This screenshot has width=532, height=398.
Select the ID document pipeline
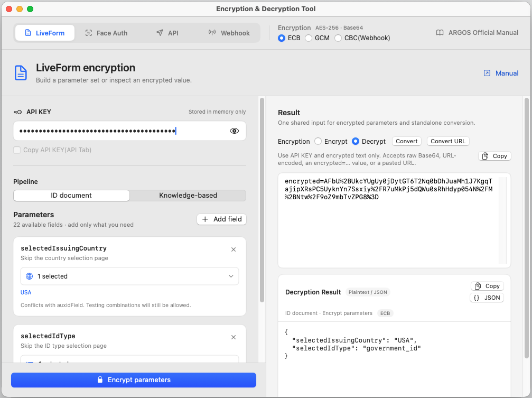[72, 195]
